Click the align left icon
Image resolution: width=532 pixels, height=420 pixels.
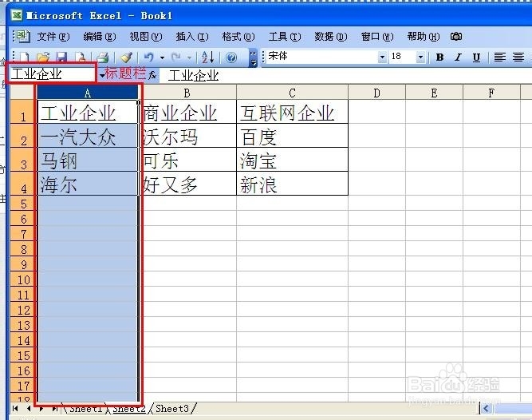(499, 57)
